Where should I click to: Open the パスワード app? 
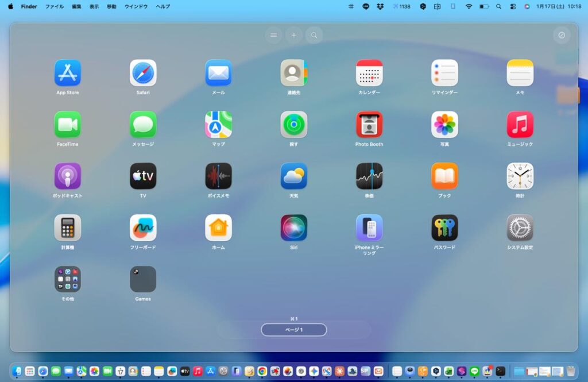[444, 228]
